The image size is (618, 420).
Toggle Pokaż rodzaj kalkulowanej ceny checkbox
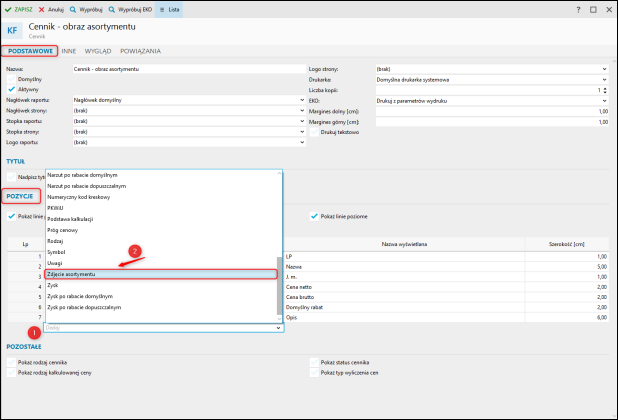tap(11, 373)
